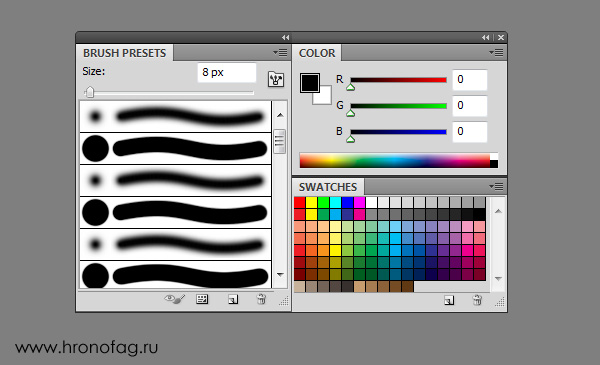Open the Color panel flyout menu
600x365 pixels.
pyautogui.click(x=496, y=52)
